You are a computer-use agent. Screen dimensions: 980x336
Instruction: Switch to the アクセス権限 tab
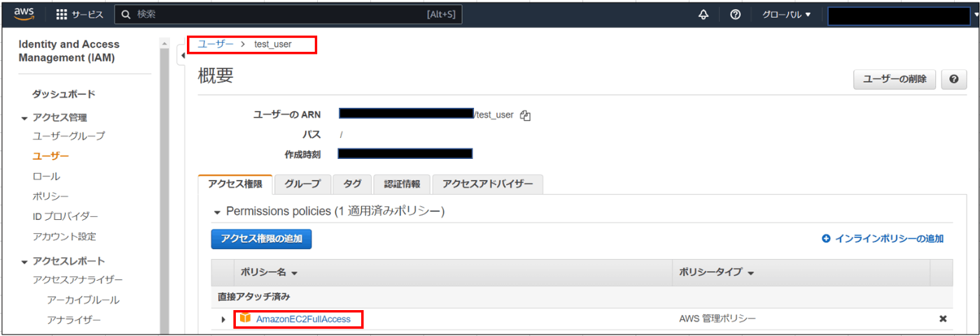(235, 184)
